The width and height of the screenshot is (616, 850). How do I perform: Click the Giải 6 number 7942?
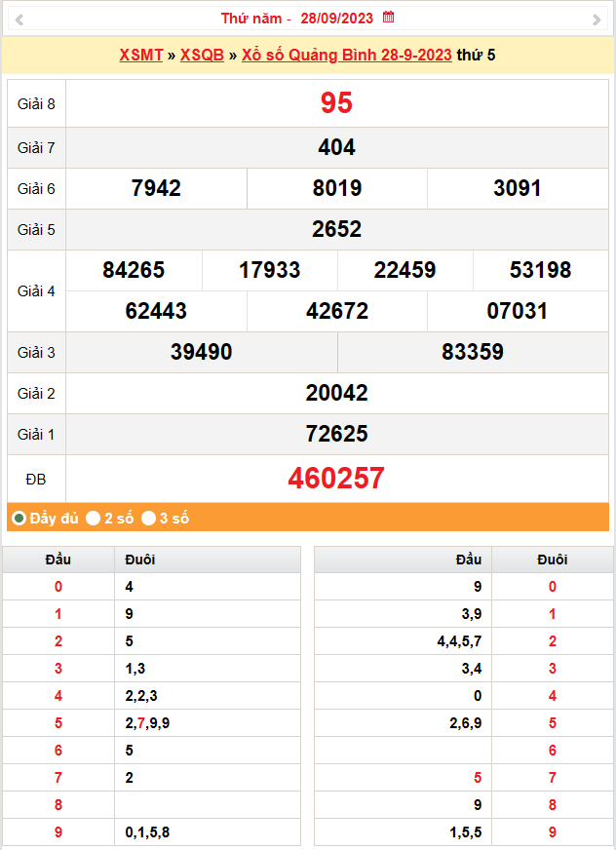156,188
